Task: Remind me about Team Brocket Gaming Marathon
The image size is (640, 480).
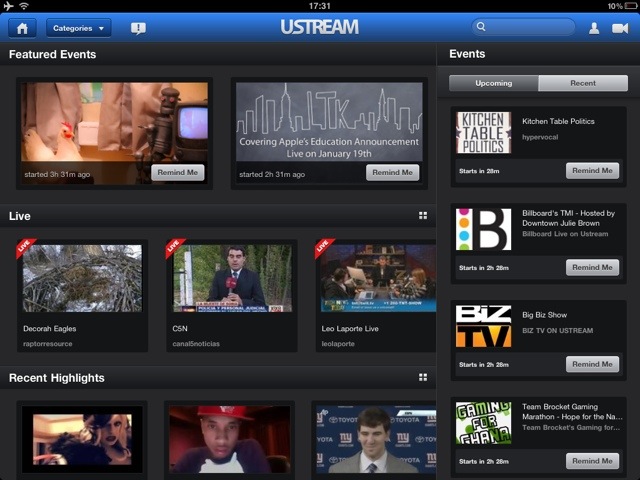Action: [x=592, y=461]
